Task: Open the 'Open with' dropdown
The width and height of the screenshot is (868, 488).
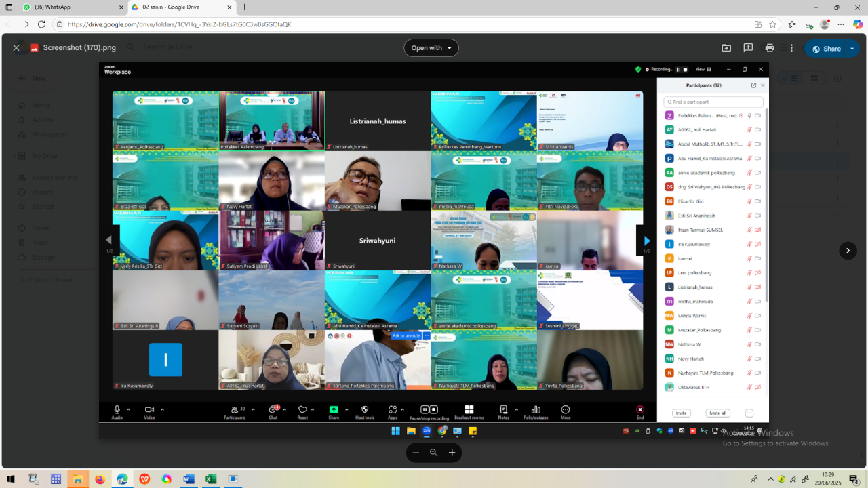Action: click(431, 48)
